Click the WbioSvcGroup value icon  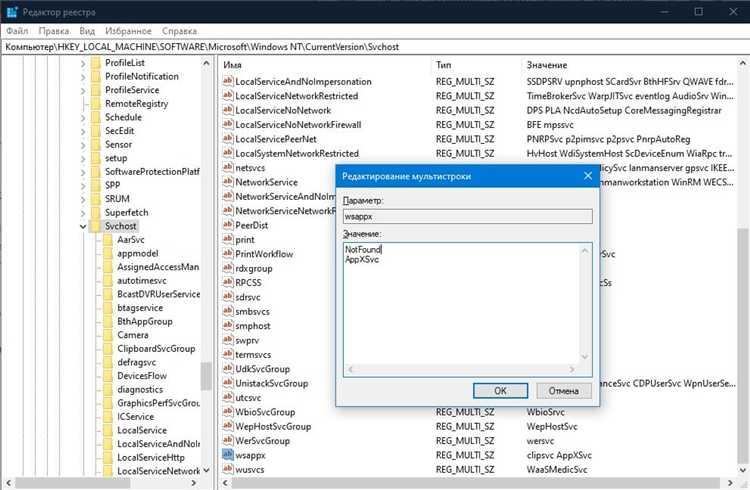[x=228, y=412]
